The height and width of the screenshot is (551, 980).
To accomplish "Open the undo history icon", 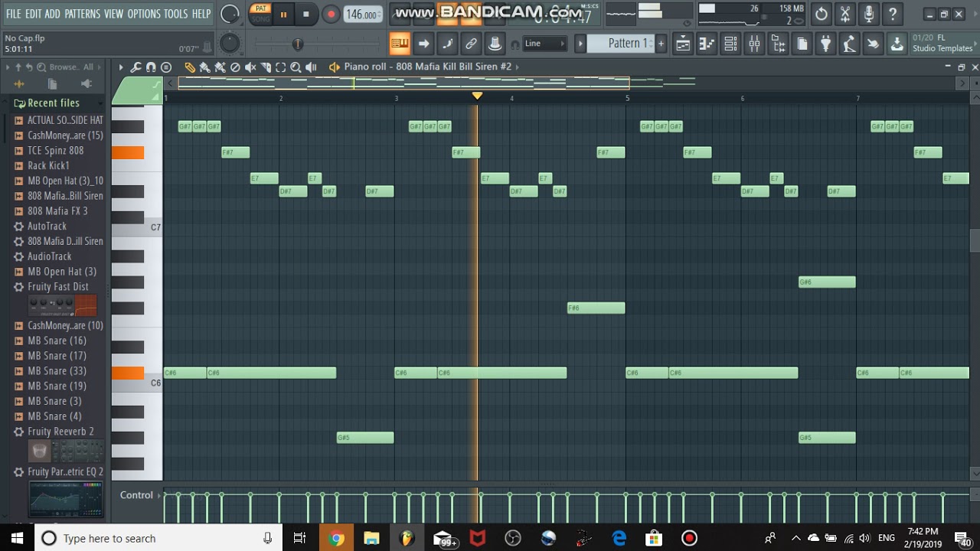I will [821, 14].
